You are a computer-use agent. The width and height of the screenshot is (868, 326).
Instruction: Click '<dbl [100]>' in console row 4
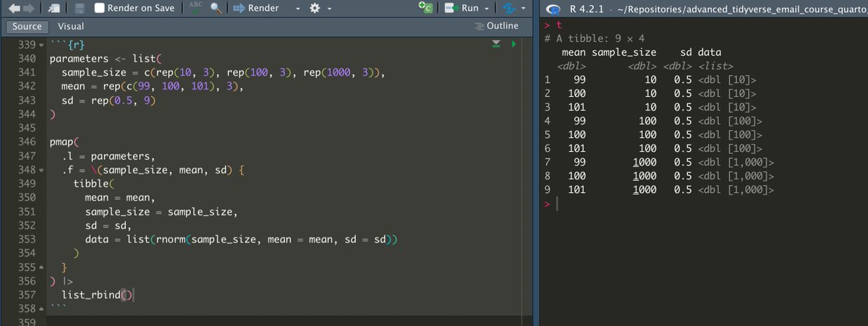coord(731,121)
